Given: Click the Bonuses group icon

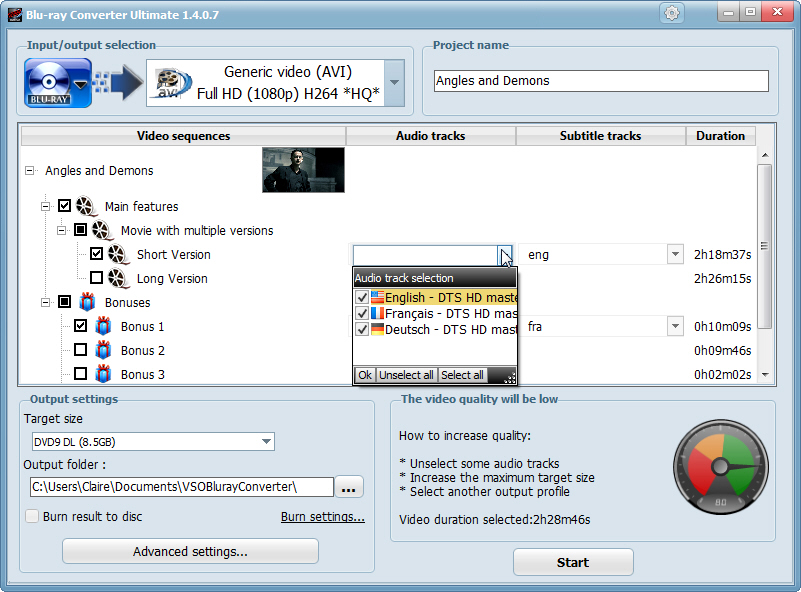Looking at the screenshot, I should pos(84,302).
